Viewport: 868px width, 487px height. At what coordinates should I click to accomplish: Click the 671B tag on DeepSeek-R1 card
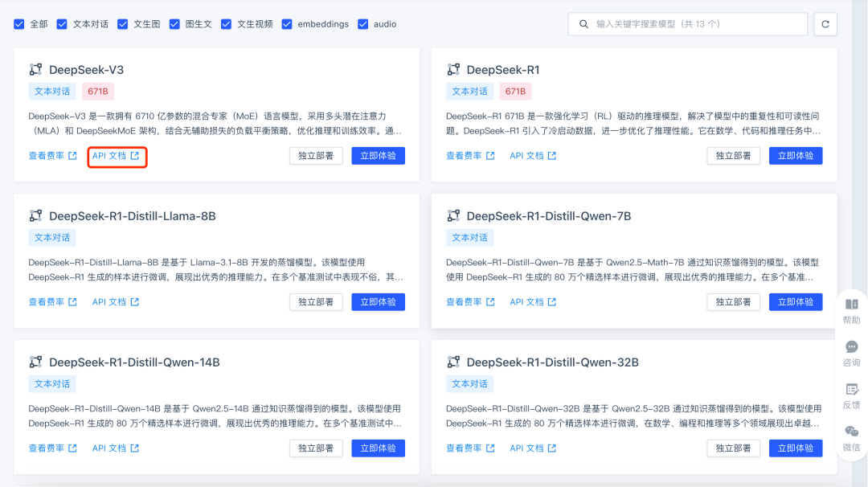(515, 92)
